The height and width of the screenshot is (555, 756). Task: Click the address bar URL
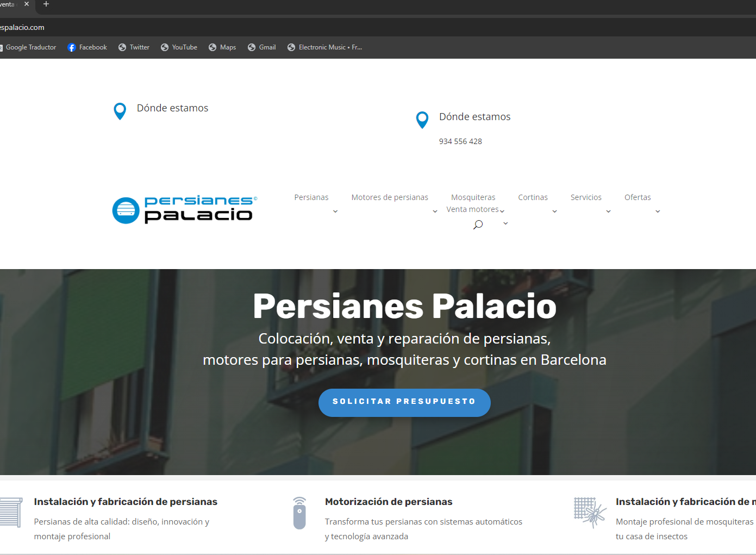click(22, 27)
